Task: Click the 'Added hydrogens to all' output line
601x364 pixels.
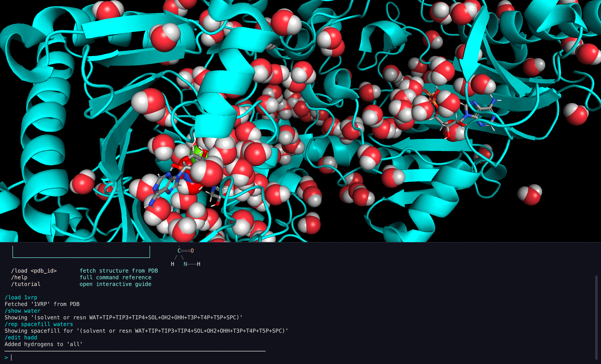Action: coord(43,344)
